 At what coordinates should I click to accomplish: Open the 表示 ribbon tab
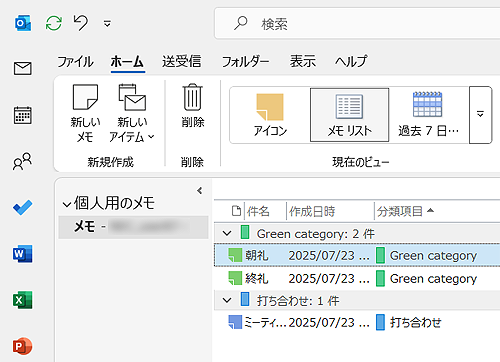click(x=302, y=62)
